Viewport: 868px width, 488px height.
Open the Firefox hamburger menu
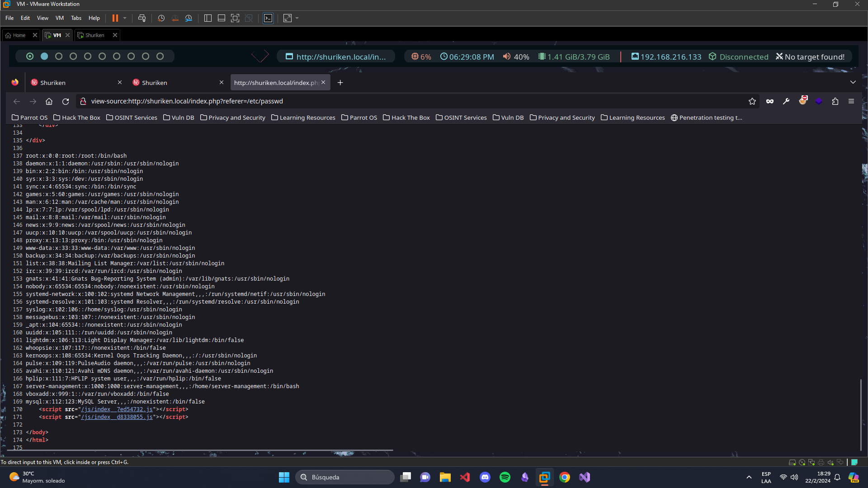click(x=851, y=102)
